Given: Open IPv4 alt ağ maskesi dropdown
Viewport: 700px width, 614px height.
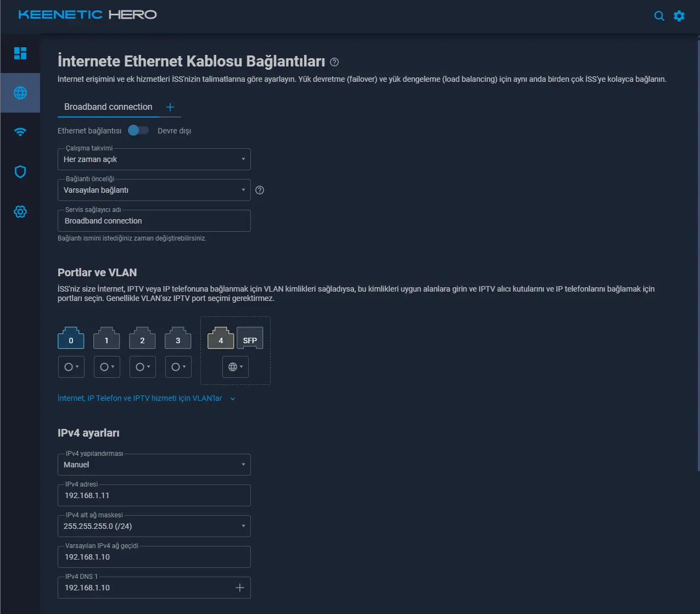Looking at the screenshot, I should coord(154,526).
